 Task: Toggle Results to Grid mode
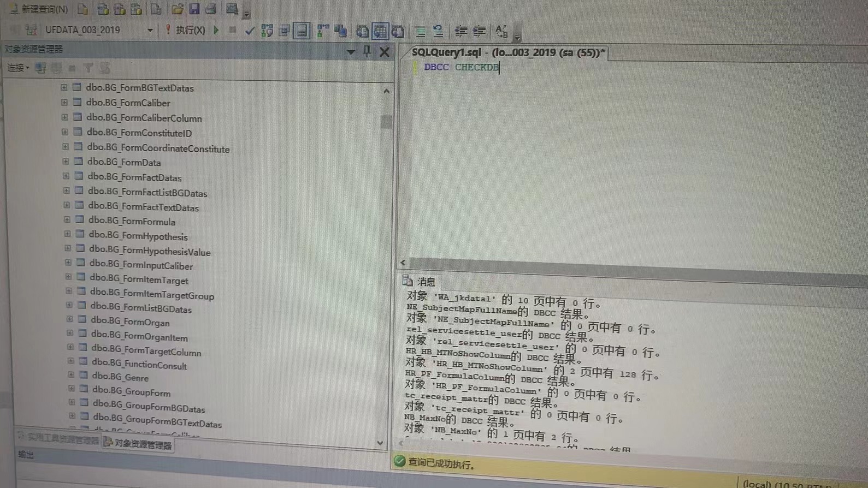tap(380, 31)
